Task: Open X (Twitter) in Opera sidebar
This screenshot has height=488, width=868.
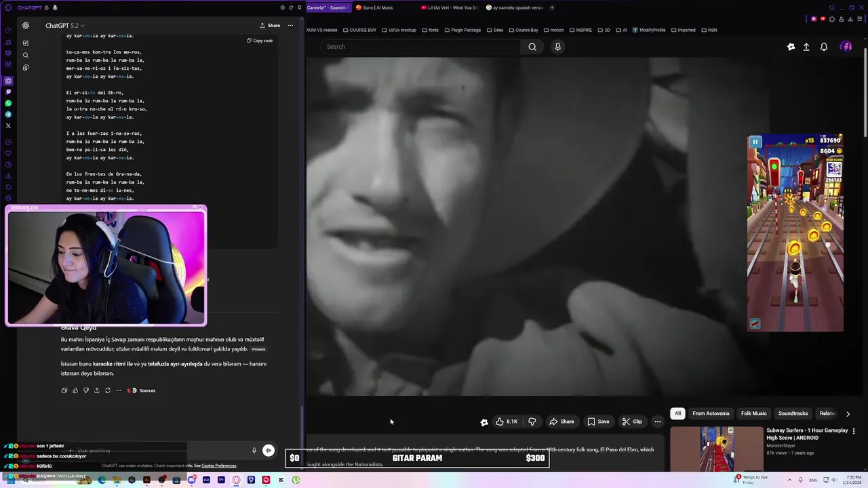Action: [8, 125]
